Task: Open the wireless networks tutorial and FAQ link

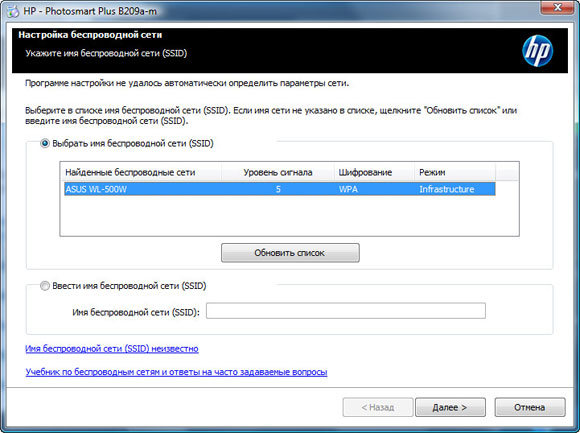Action: 176,372
